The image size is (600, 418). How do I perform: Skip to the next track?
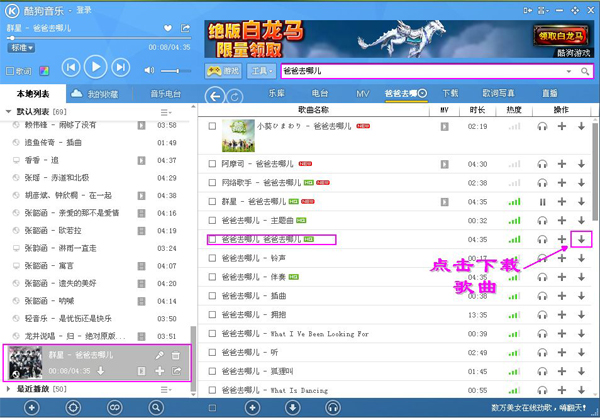point(121,67)
